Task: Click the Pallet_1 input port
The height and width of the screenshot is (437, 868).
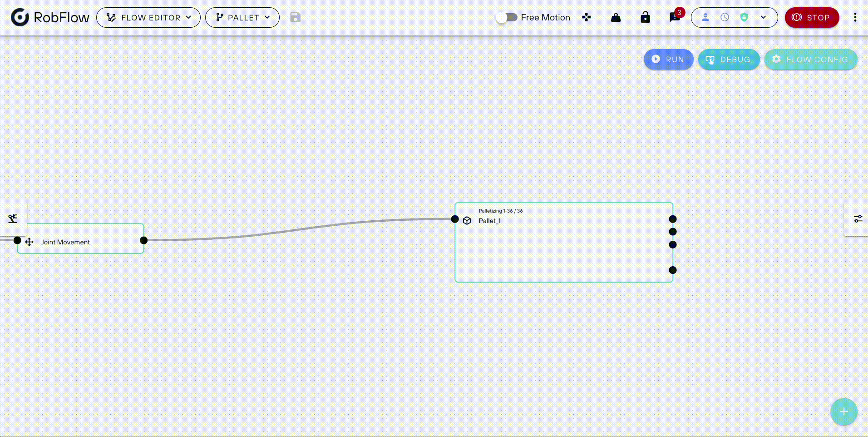Action: coord(455,219)
